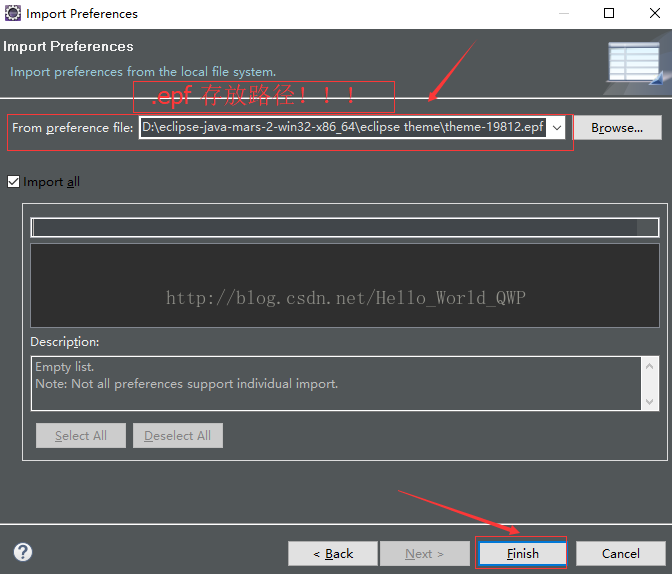This screenshot has width=672, height=574.
Task: Click the empty preferences list area
Action: [x=345, y=285]
